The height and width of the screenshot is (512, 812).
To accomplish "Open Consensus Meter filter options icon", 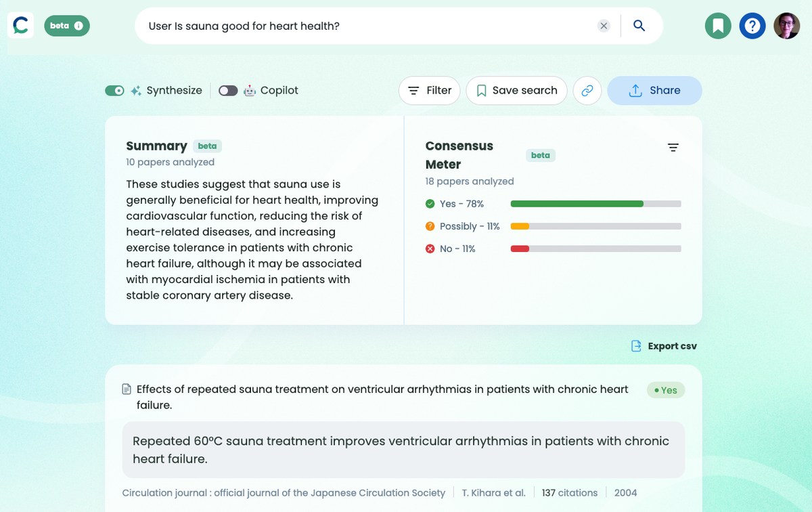I will (673, 148).
